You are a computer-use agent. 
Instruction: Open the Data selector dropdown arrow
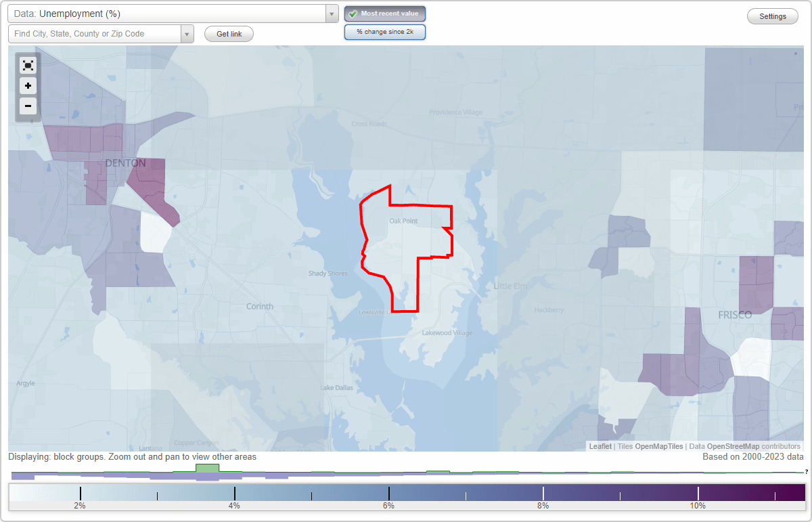coord(332,14)
